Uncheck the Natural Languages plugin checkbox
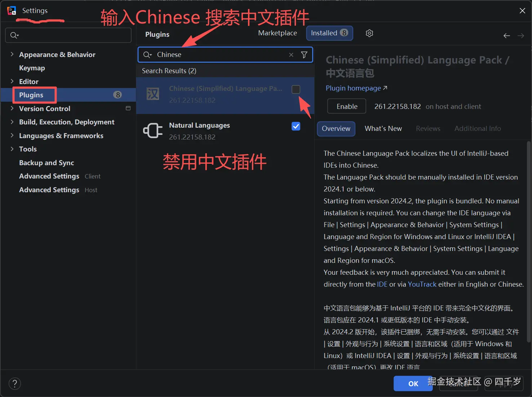Viewport: 532px width, 397px height. (296, 126)
